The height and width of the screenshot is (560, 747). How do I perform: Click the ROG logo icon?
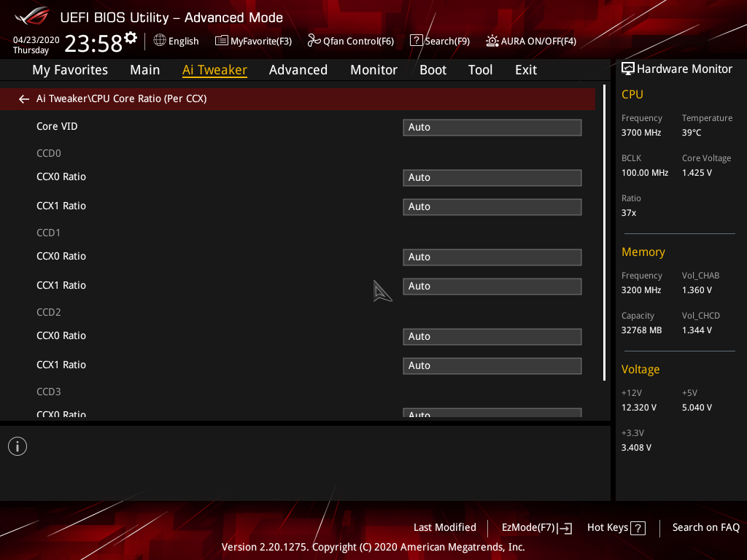(x=31, y=16)
